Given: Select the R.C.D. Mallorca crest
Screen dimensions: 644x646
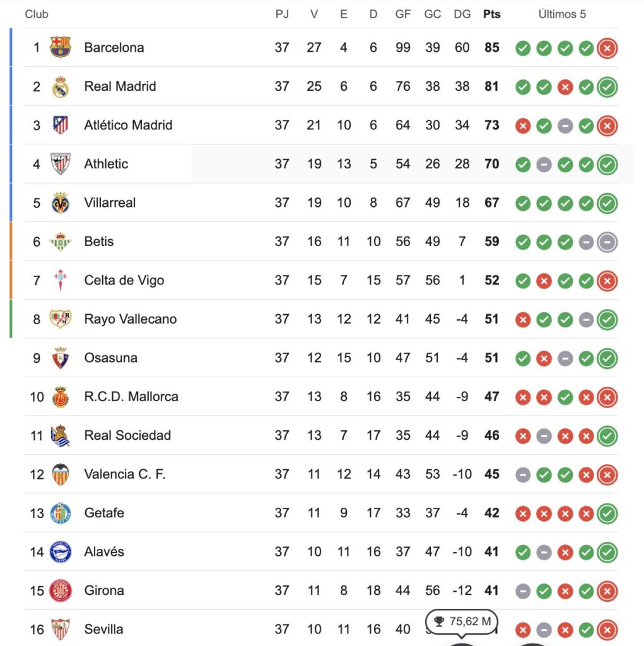Looking at the screenshot, I should pos(61,397).
